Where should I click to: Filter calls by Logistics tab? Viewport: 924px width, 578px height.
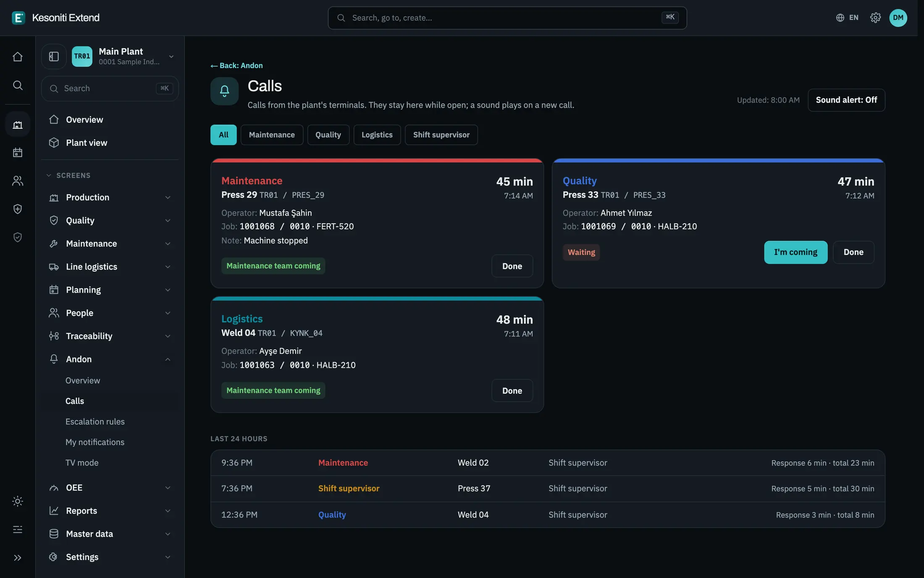click(377, 135)
